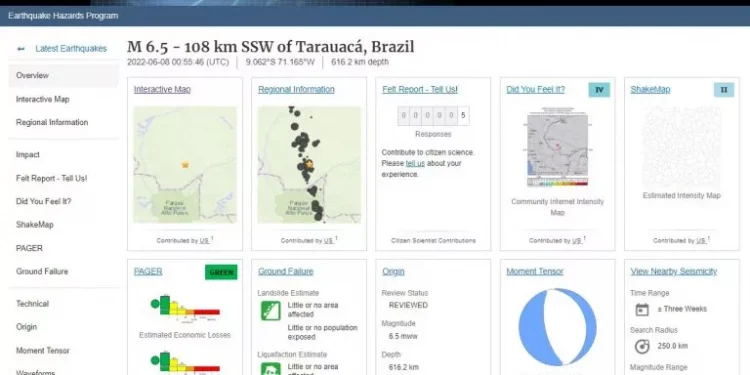
Task: Click Earthquake Hazards Program header link
Action: 63,16
